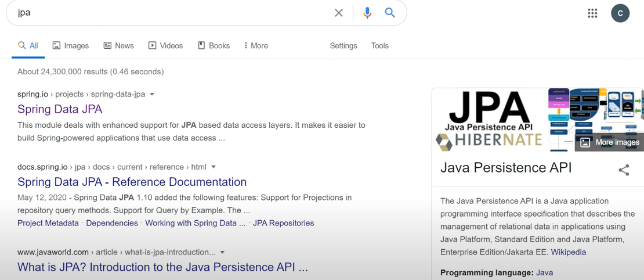This screenshot has width=644, height=280.
Task: Click the More images button
Action: pyautogui.click(x=610, y=142)
